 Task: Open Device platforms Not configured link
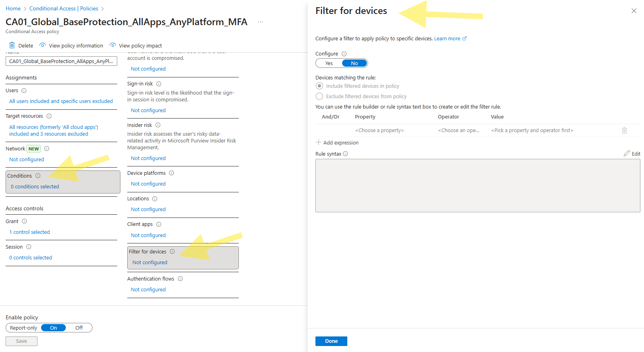(x=148, y=184)
